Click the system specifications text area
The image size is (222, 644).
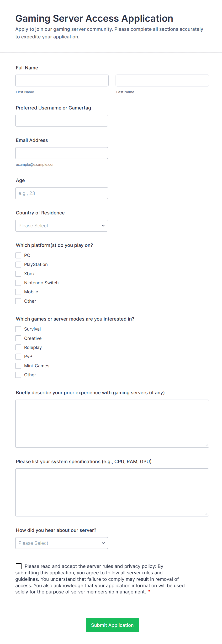point(112,492)
